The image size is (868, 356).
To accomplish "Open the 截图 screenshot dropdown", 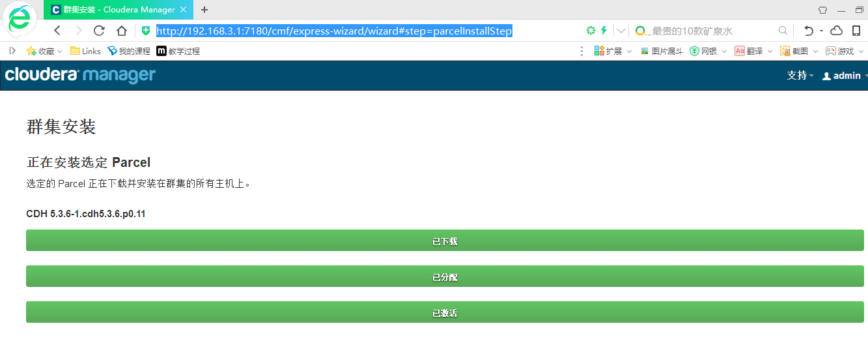I will pyautogui.click(x=799, y=51).
